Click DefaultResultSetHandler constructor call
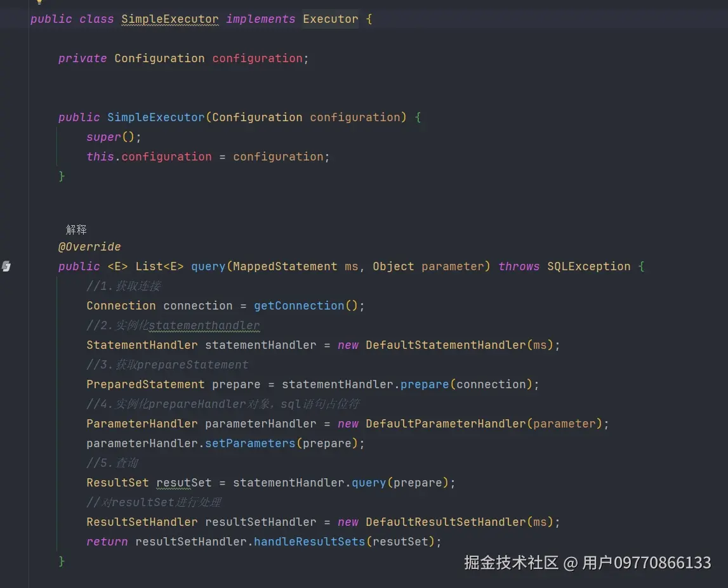The image size is (728, 588). pyautogui.click(x=446, y=522)
